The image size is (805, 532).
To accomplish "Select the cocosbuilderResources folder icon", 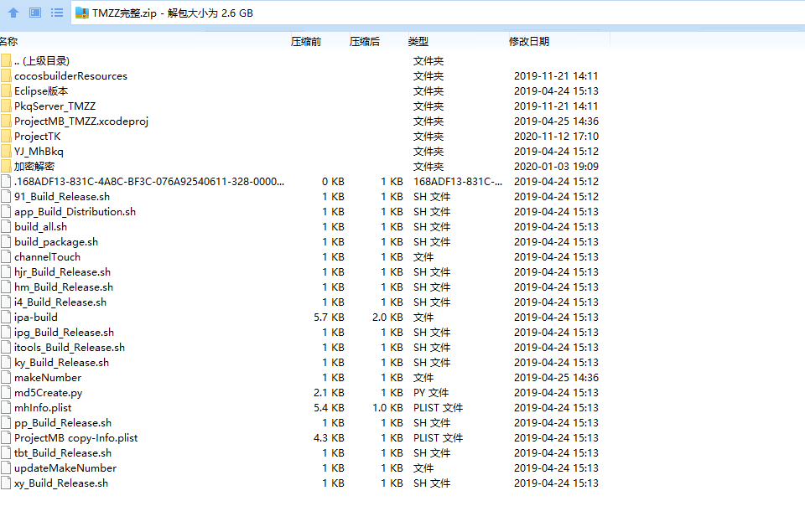I will tap(7, 76).
